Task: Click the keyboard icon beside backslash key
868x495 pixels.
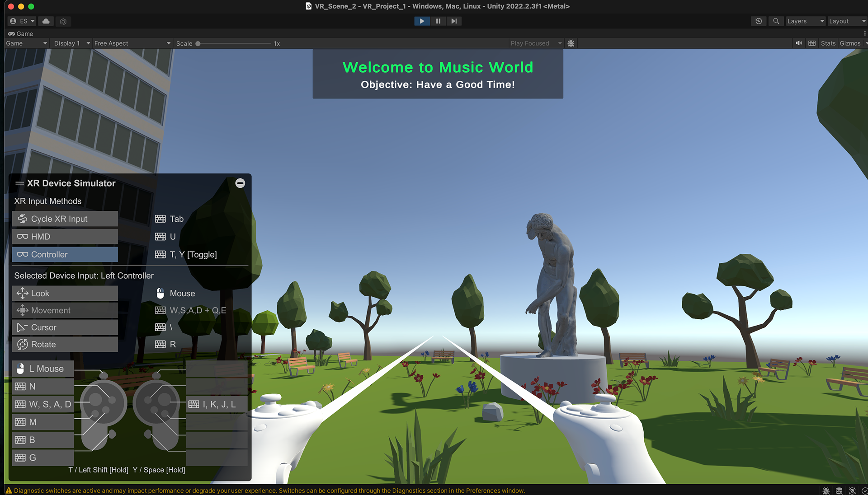Action: 160,327
